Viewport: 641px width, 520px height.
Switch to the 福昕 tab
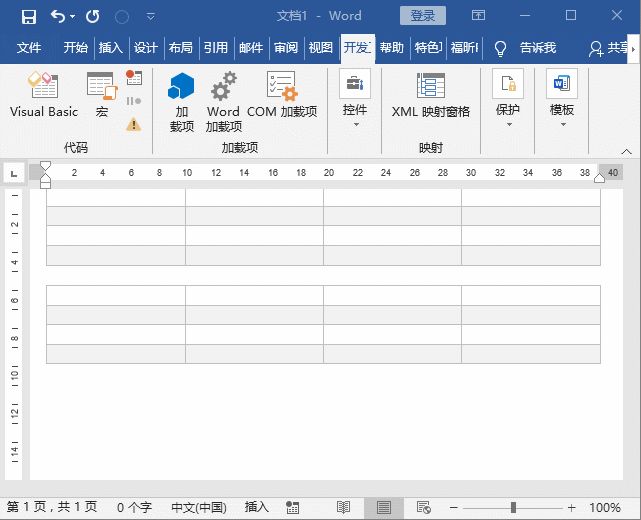464,48
